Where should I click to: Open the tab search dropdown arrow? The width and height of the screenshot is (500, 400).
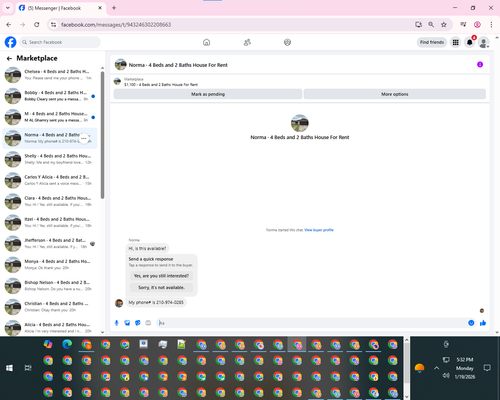[x=8, y=8]
